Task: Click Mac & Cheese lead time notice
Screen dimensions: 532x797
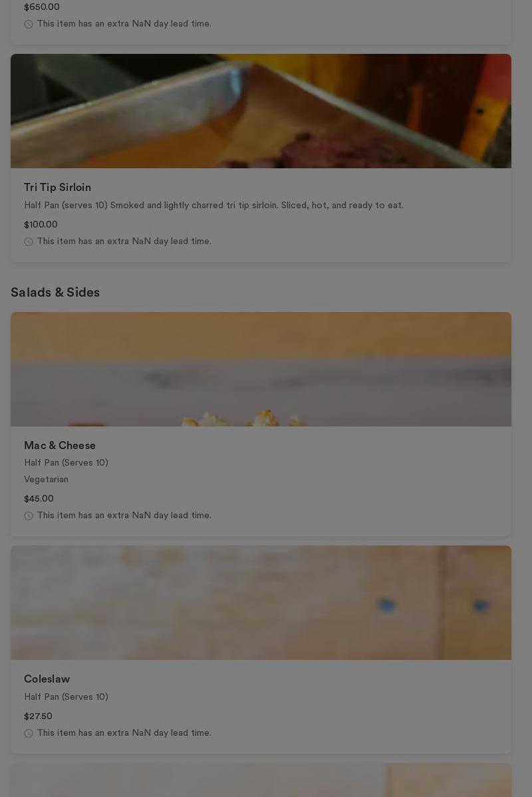Action: point(124,516)
